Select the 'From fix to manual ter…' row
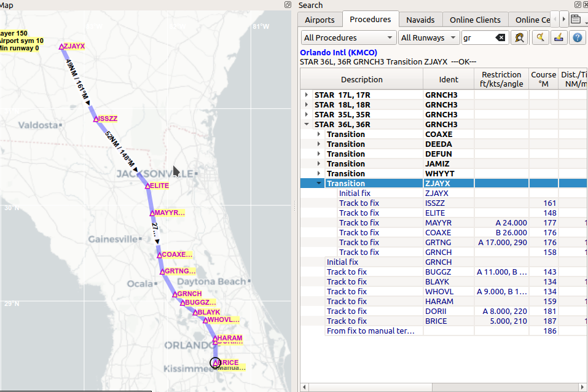 point(443,331)
